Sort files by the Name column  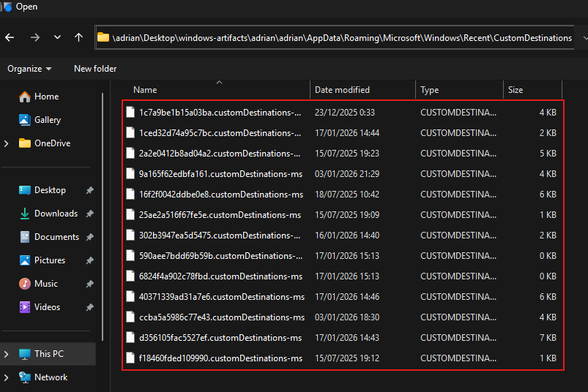tap(145, 90)
